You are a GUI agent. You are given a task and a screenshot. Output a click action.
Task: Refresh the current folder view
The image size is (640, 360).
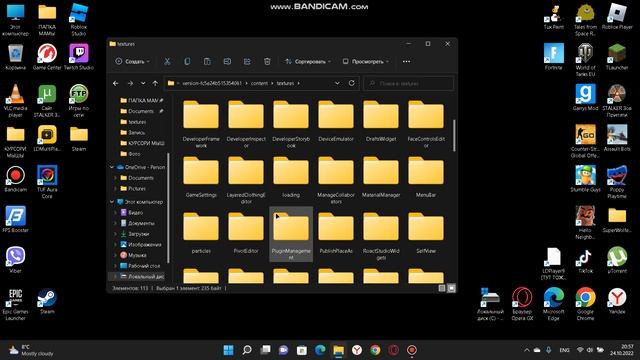[351, 83]
